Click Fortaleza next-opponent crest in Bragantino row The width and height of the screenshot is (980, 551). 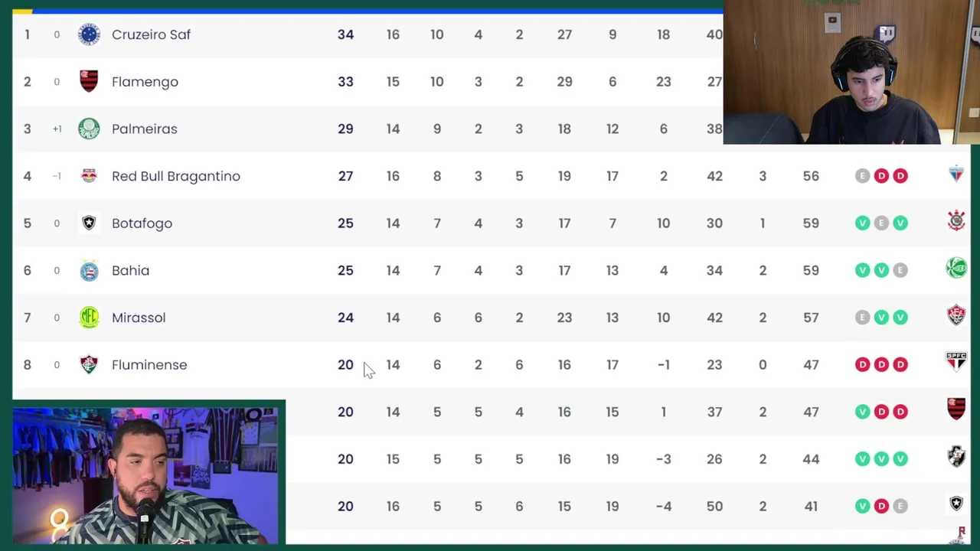pyautogui.click(x=956, y=174)
